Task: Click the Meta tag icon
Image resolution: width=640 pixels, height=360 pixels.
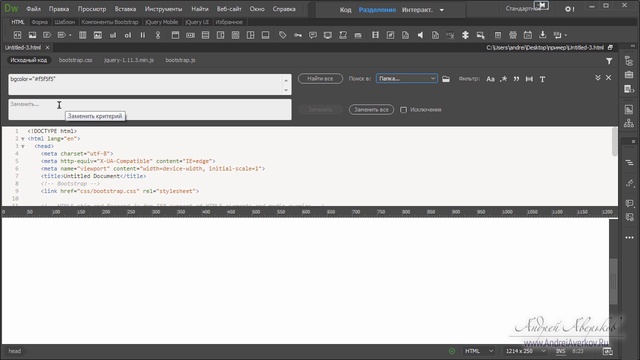Action: (x=282, y=36)
